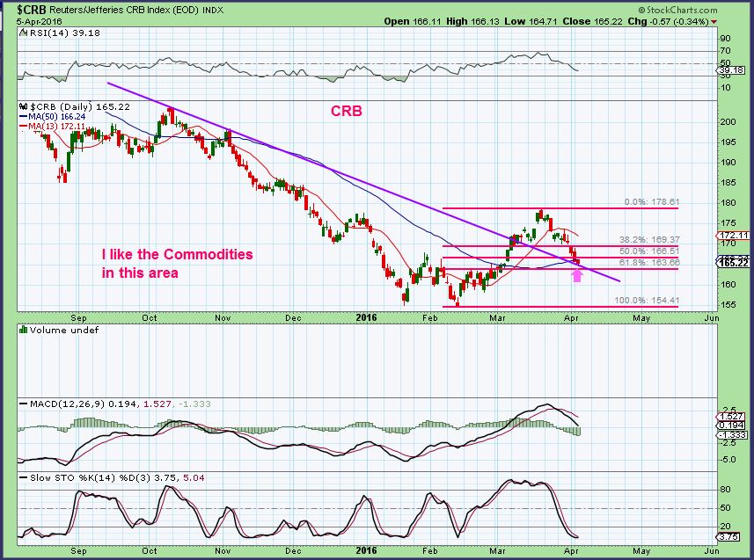Click the 5-Apr-2016 date label
Screen dimensions: 754x560
click(x=40, y=22)
